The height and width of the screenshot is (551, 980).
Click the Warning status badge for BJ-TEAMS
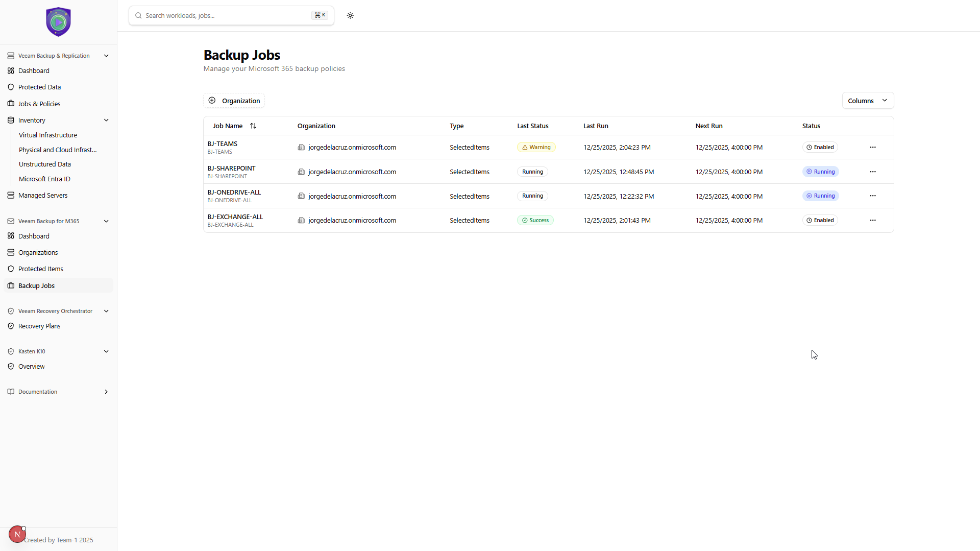(x=536, y=147)
